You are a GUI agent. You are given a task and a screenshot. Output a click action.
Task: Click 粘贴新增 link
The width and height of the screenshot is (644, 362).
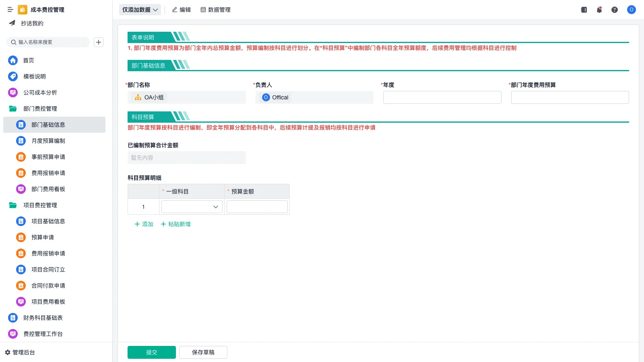[175, 224]
